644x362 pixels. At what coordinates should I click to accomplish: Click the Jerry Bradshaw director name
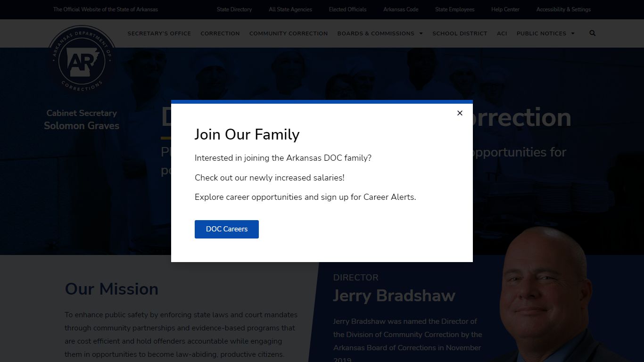394,296
